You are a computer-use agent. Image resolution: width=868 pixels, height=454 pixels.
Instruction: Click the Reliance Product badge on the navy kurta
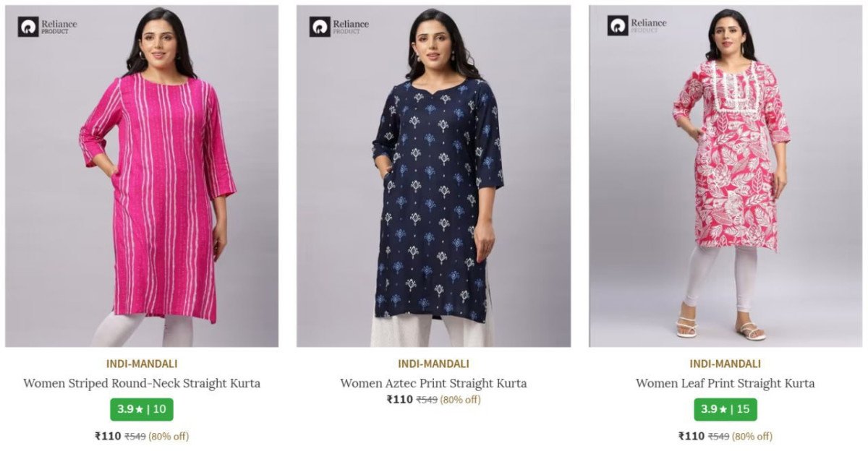pos(334,25)
